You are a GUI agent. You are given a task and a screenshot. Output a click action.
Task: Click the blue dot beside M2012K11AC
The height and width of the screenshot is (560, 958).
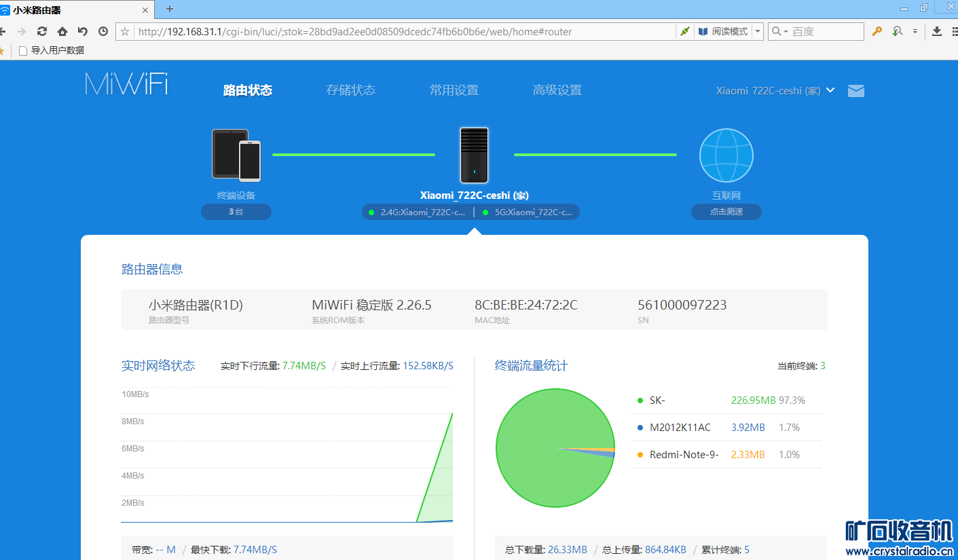(x=640, y=428)
